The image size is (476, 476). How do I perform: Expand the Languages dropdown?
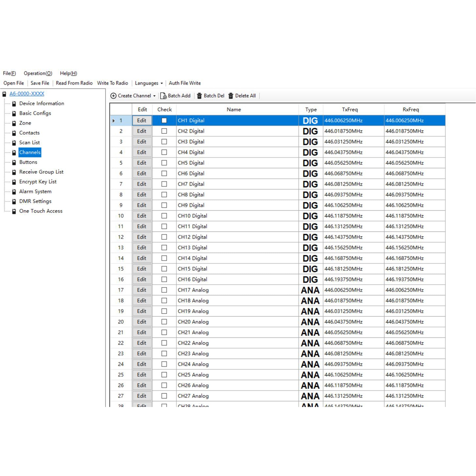coord(162,83)
